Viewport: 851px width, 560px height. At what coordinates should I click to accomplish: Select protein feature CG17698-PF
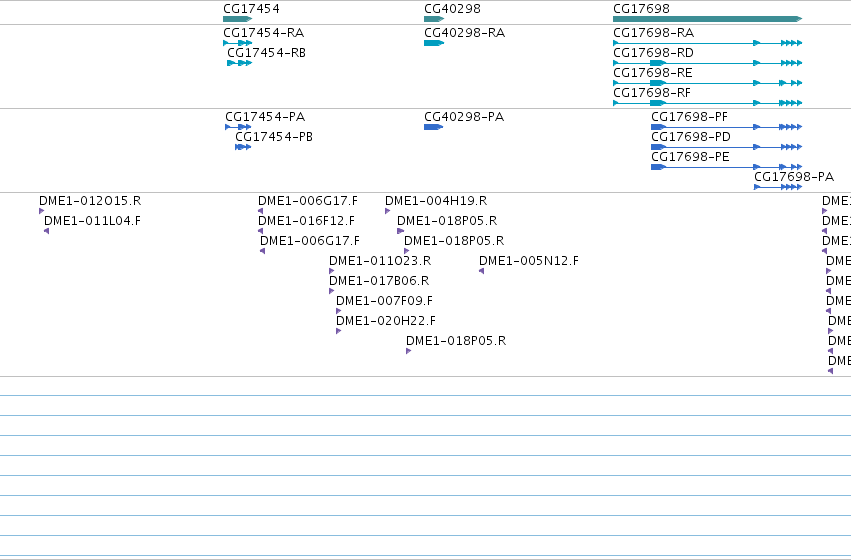pyautogui.click(x=726, y=127)
